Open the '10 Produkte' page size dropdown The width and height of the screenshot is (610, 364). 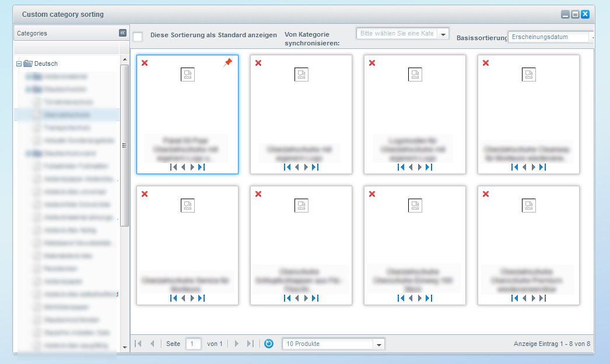(379, 344)
